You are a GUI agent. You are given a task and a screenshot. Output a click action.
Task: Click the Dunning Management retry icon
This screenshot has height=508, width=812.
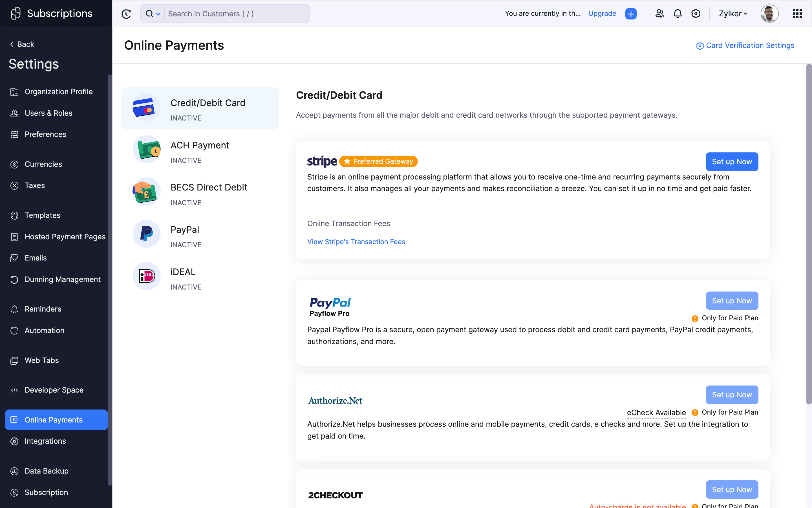[14, 279]
